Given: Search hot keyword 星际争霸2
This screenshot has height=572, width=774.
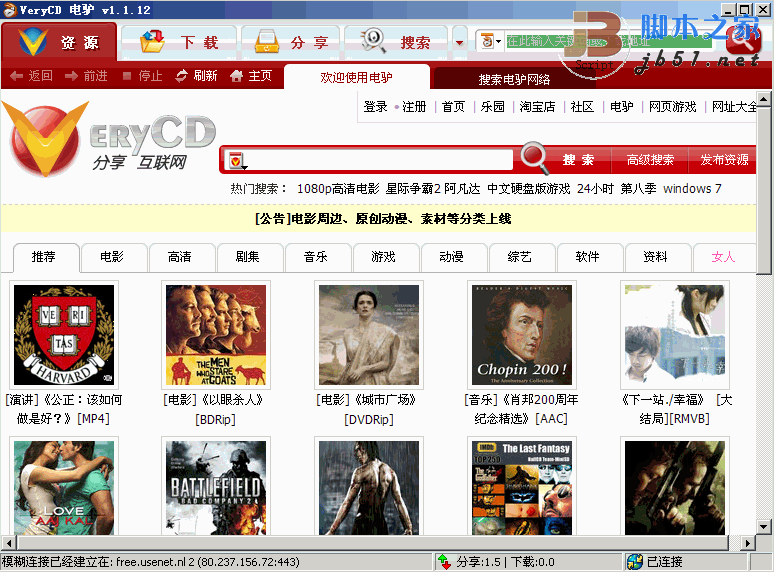Looking at the screenshot, I should pos(413,189).
